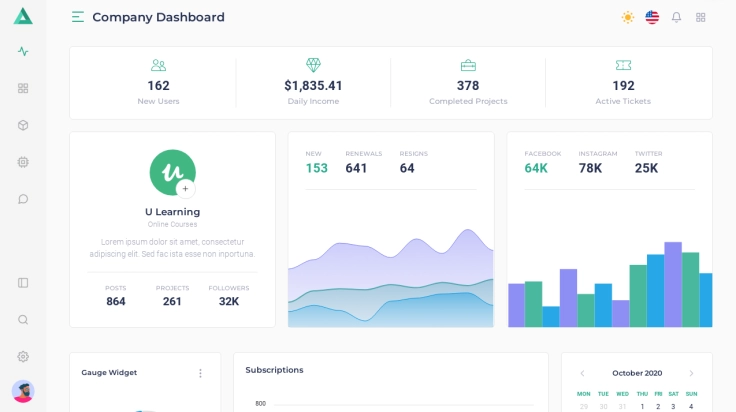Open the user profile avatar

coord(23,391)
